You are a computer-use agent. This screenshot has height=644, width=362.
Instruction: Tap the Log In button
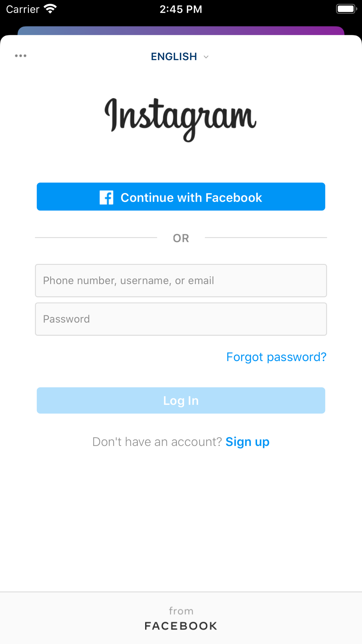181,401
